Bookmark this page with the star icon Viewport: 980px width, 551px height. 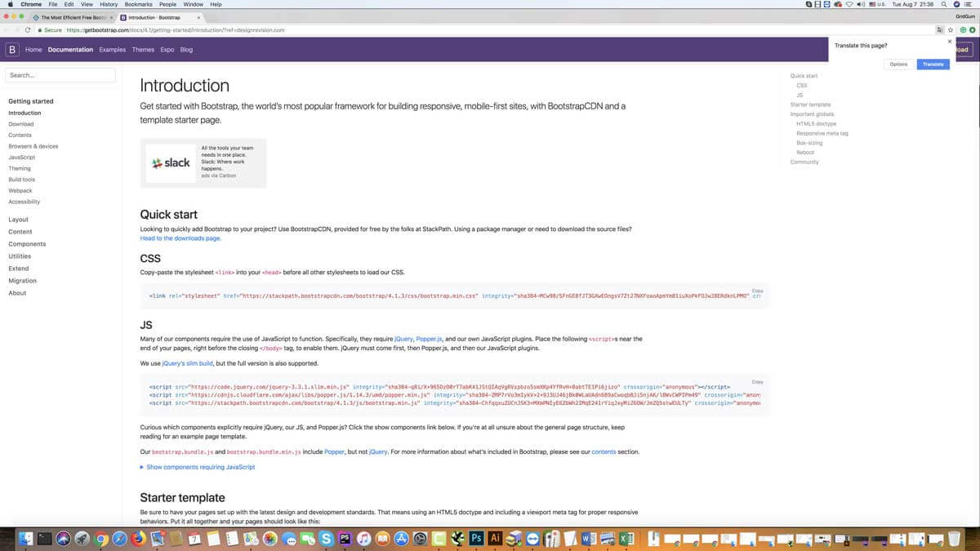(x=951, y=30)
